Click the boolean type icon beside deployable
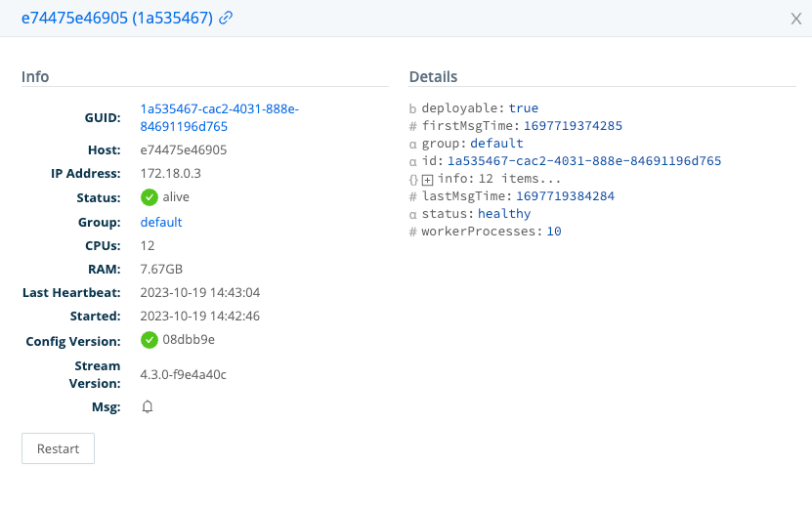Screen dimensions: 812x508 [412, 108]
